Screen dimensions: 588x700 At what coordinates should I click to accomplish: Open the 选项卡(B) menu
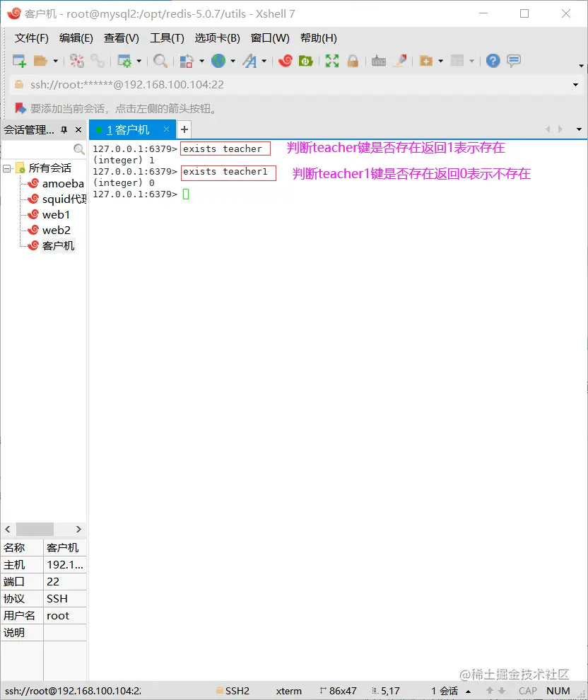(217, 38)
